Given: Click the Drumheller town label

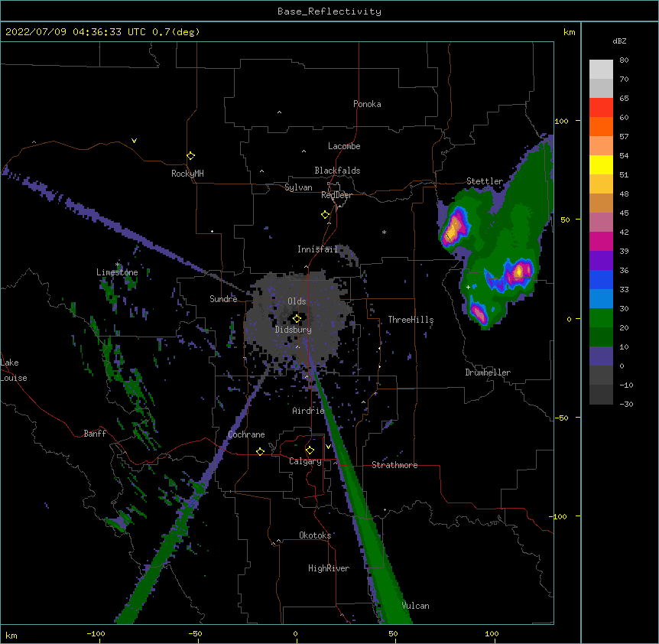Looking at the screenshot, I should (x=488, y=372).
